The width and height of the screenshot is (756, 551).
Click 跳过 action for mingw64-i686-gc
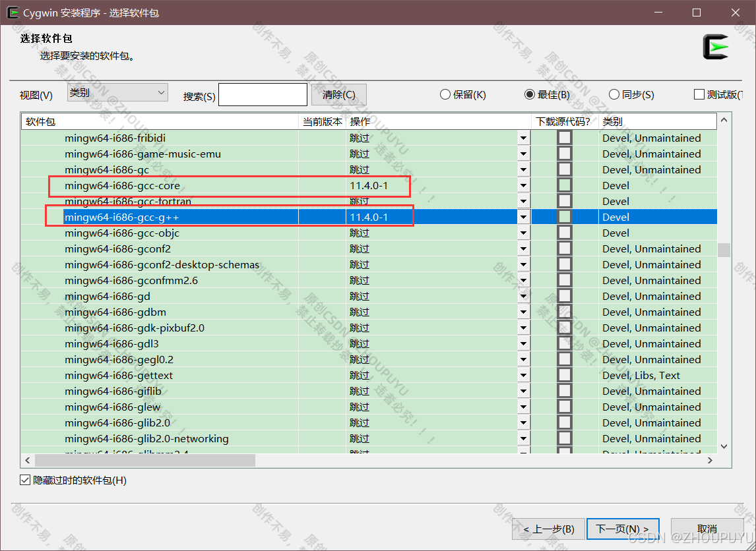(360, 169)
